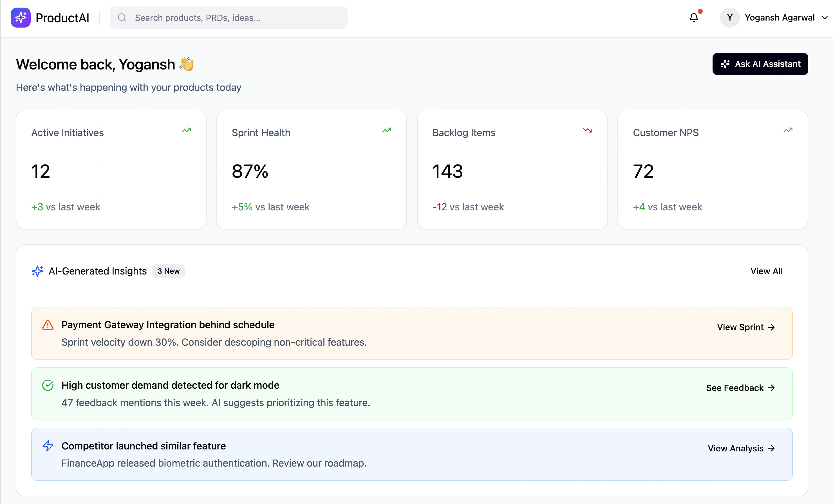Open the View All insights link

click(x=766, y=271)
